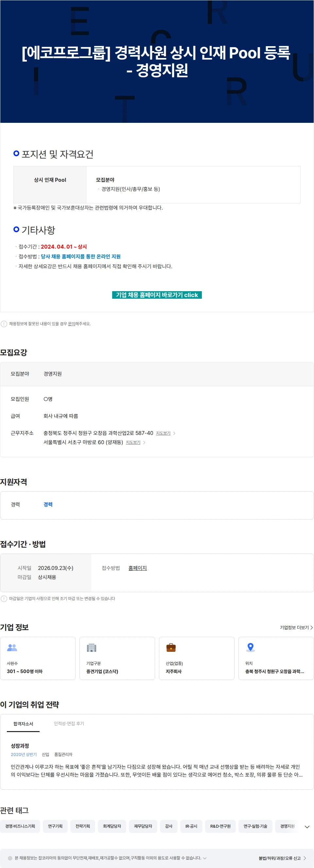This screenshot has height=868, width=314.
Task: Click info icon beside 마감일은 기업의 사정으로 notice
Action: (x=4, y=598)
